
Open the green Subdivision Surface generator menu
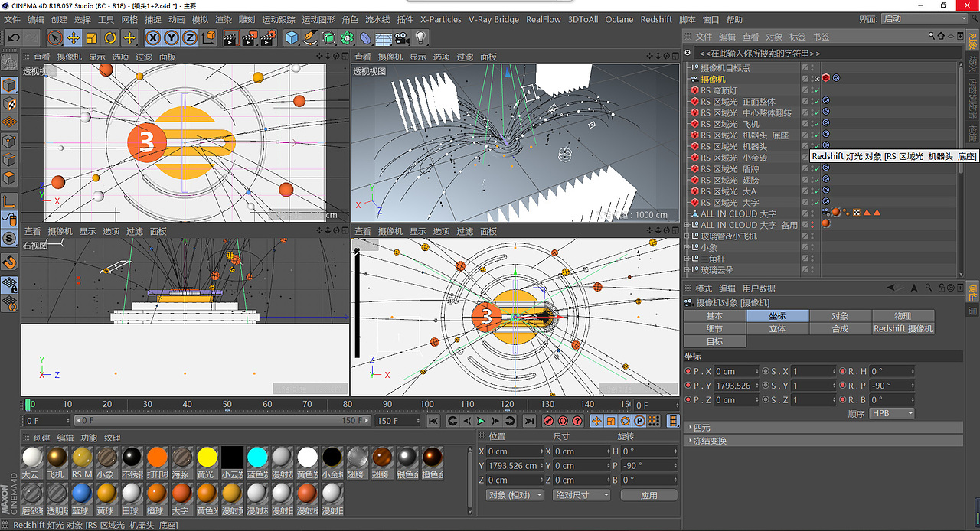pyautogui.click(x=328, y=37)
